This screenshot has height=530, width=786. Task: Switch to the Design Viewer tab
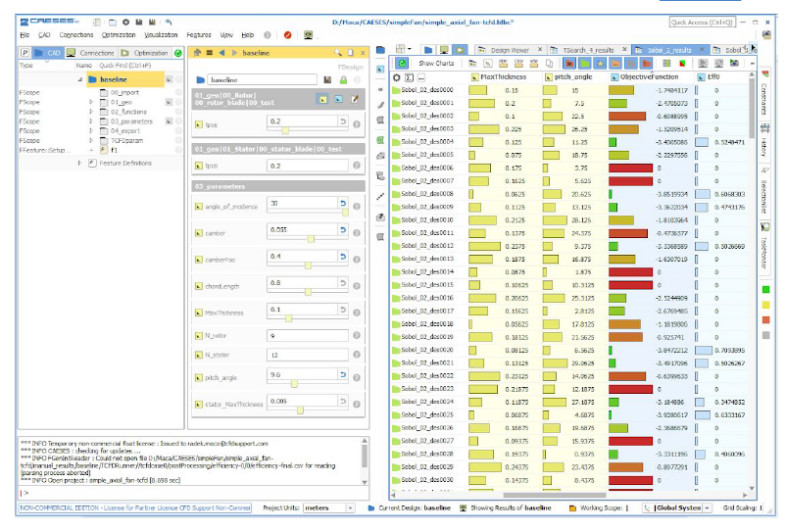(508, 50)
